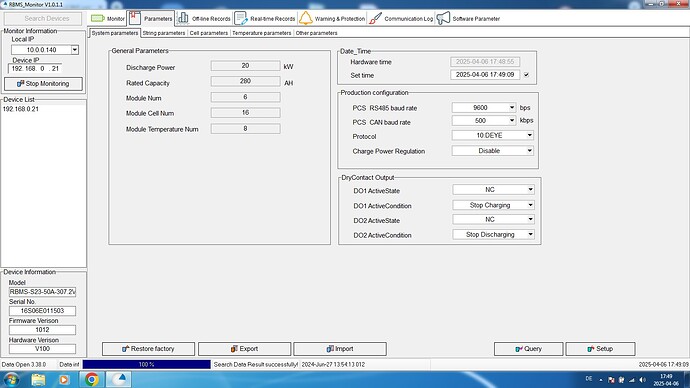The image size is (690, 388).
Task: Click the Stop Monitoring button
Action: click(43, 84)
